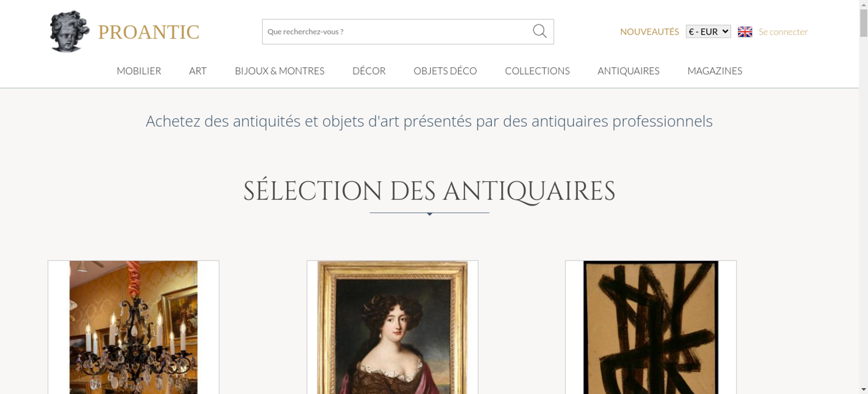Open the chandelier listing thumbnail
The width and height of the screenshot is (868, 394).
[133, 327]
